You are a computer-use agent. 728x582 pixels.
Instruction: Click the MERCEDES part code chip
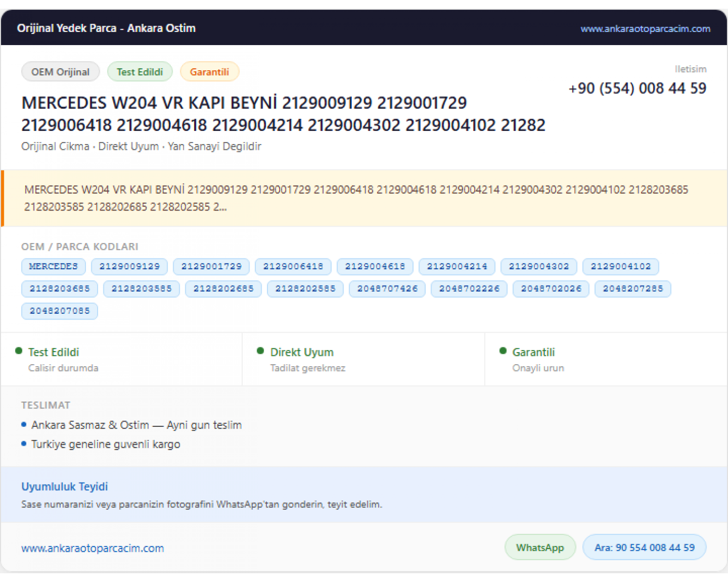pos(53,266)
